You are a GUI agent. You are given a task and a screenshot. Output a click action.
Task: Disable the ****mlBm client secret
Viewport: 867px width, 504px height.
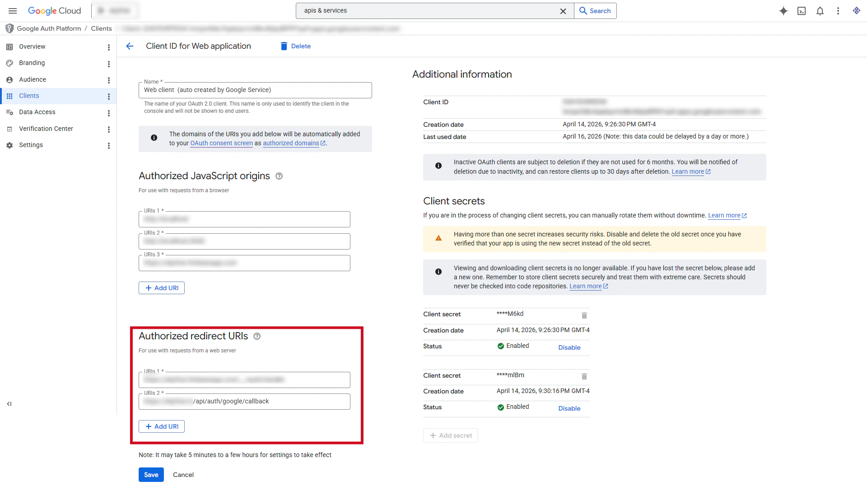pyautogui.click(x=569, y=408)
